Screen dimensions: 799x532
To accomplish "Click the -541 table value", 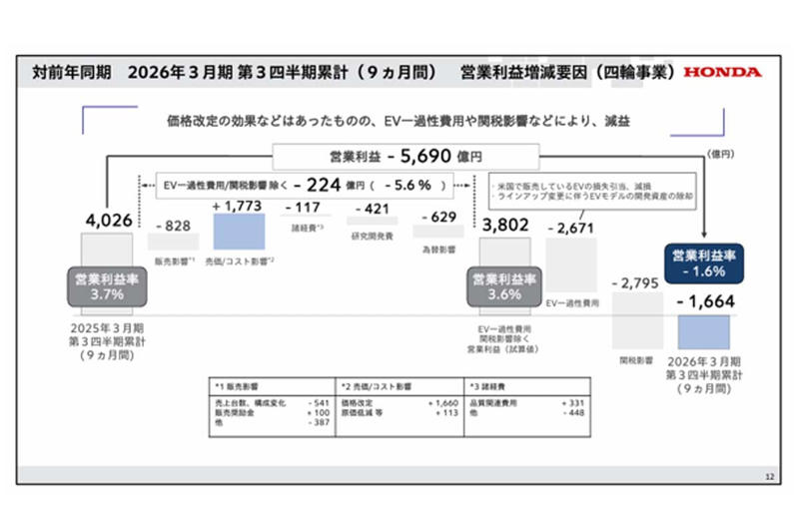I will 319,402.
